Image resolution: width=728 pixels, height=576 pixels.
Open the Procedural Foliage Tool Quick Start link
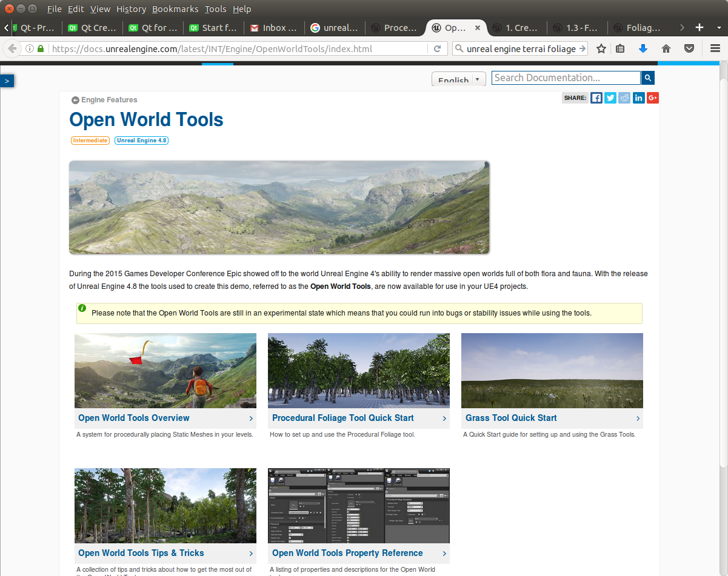[343, 418]
